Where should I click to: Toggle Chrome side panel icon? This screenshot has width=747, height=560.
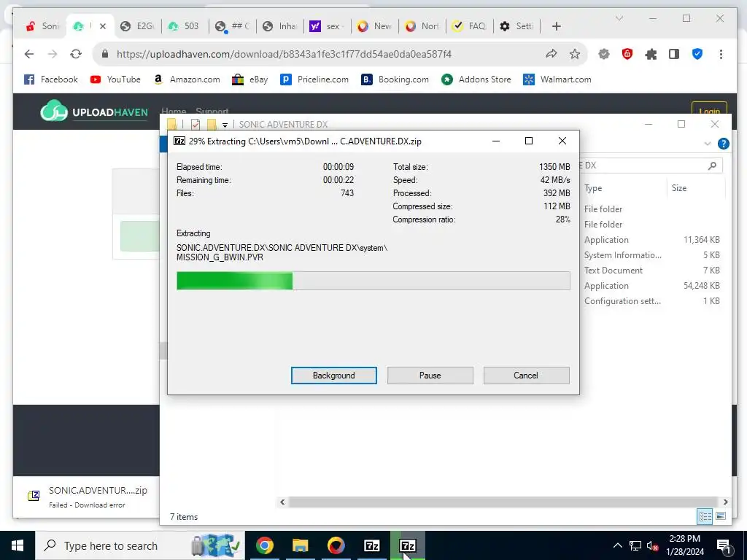coord(673,54)
